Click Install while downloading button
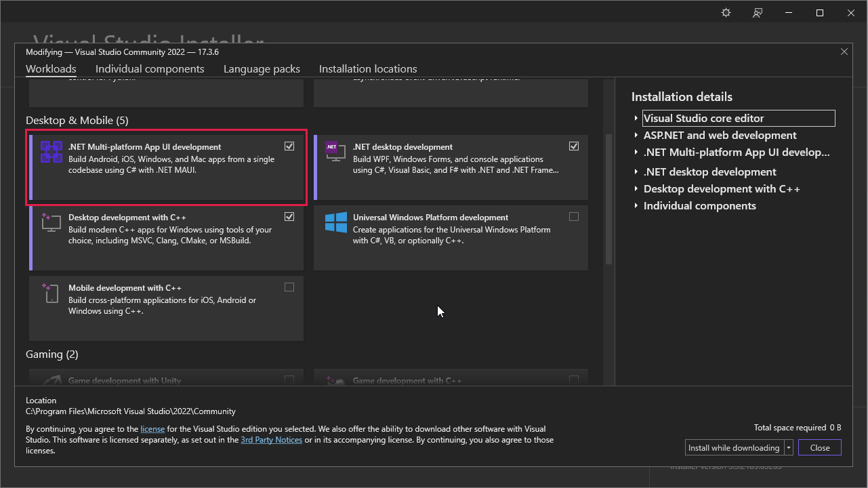 tap(734, 448)
